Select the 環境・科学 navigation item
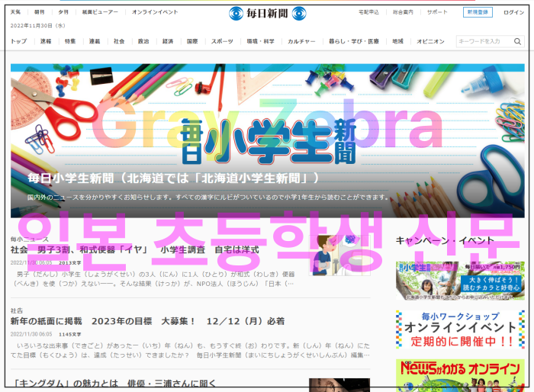Viewport: 534px width, 392px height. click(x=261, y=41)
